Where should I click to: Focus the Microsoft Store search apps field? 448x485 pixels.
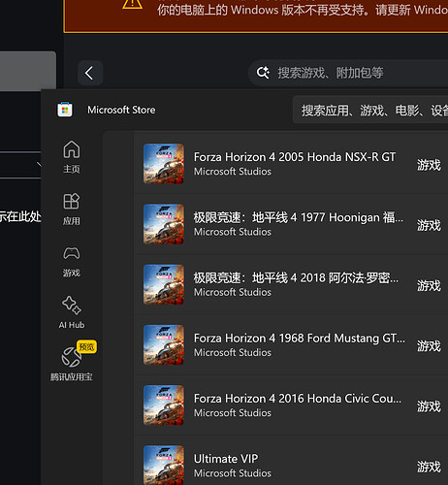tap(370, 111)
